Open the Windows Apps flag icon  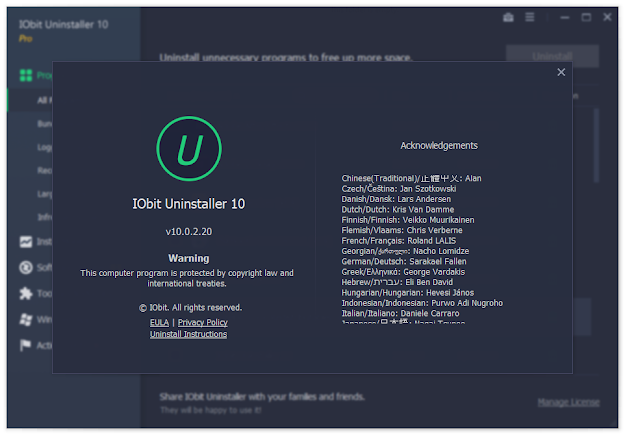click(x=26, y=319)
